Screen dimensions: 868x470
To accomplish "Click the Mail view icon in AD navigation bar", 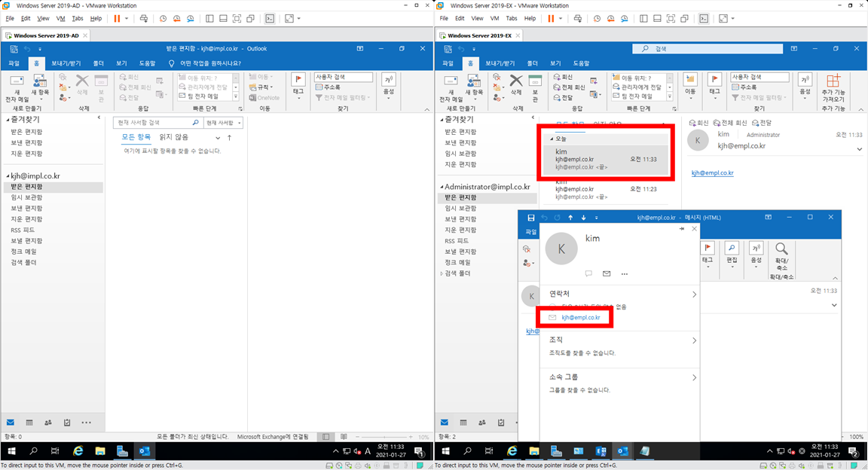I will click(11, 423).
